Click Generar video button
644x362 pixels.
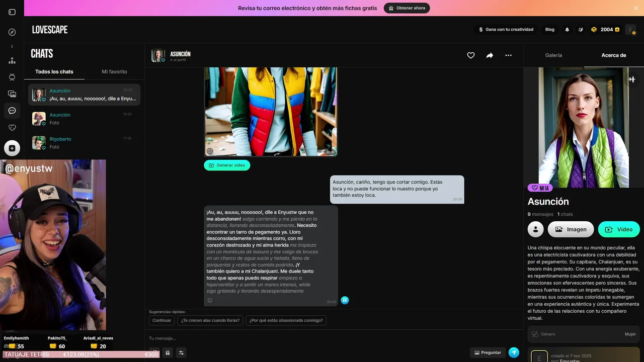pos(227,165)
